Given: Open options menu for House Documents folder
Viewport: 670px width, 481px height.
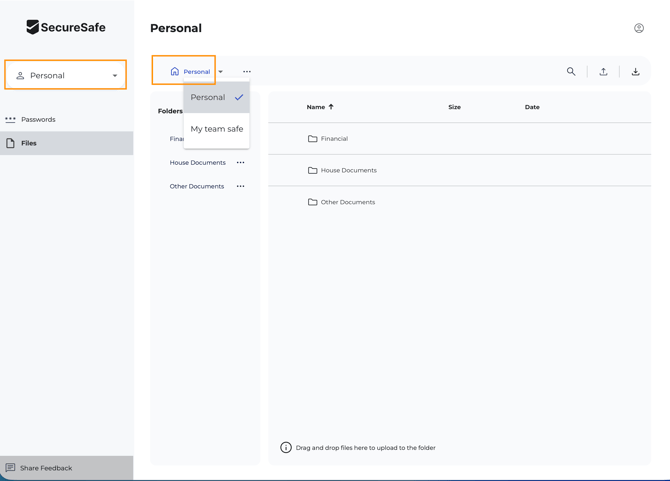Looking at the screenshot, I should point(240,163).
